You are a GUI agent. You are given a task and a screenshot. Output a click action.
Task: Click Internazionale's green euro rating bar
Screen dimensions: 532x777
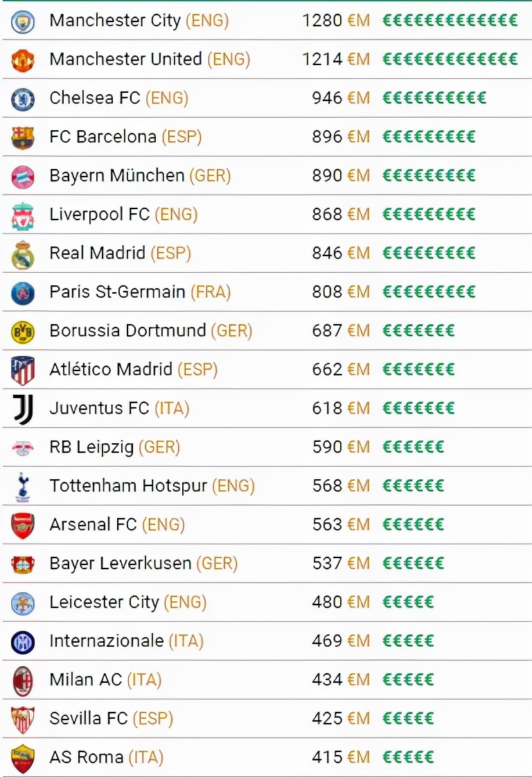[x=408, y=641]
